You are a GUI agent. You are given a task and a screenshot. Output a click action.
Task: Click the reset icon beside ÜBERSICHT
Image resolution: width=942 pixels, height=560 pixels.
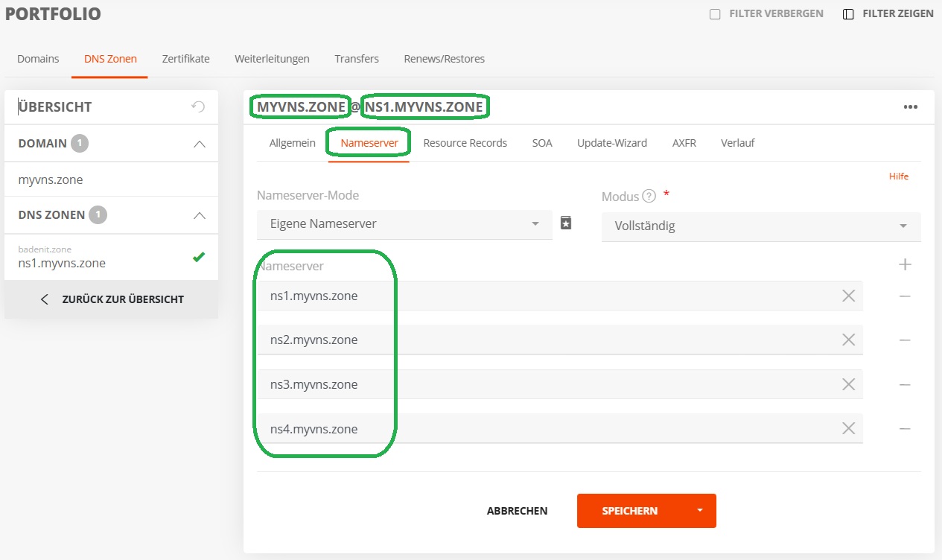(x=198, y=106)
